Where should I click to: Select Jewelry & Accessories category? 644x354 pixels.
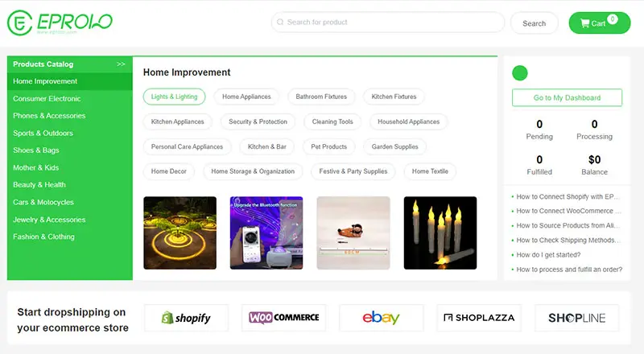[x=49, y=220]
